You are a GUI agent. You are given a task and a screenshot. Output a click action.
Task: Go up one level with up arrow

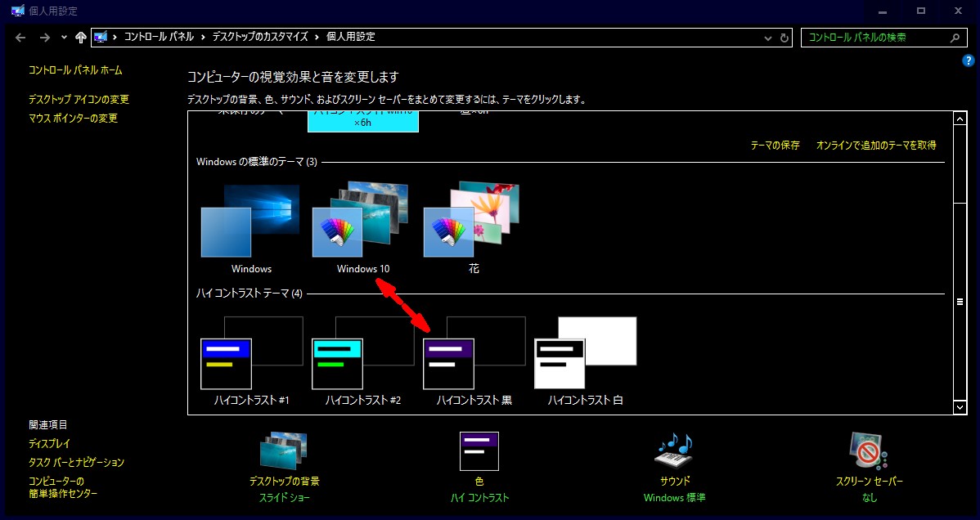(x=81, y=38)
